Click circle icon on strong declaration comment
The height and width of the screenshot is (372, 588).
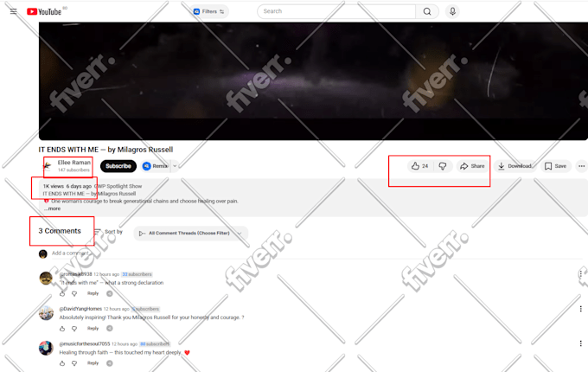pyautogui.click(x=110, y=293)
